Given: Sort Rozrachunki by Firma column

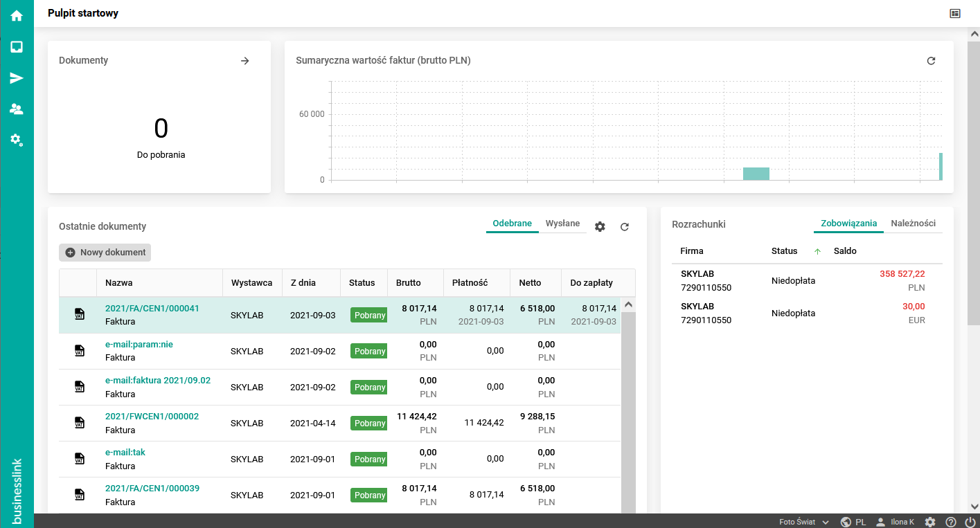Looking at the screenshot, I should 692,251.
